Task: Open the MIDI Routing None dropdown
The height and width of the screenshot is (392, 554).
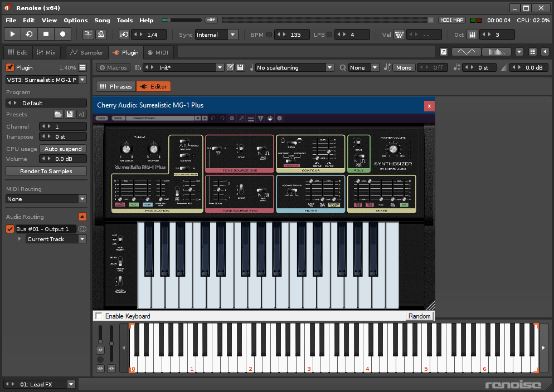Action: tap(46, 199)
